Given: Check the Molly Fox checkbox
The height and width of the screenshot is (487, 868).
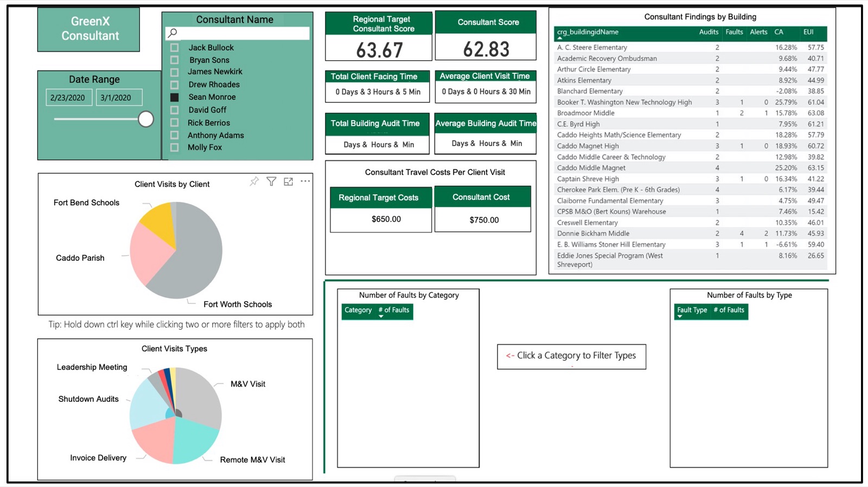Looking at the screenshot, I should tap(174, 147).
